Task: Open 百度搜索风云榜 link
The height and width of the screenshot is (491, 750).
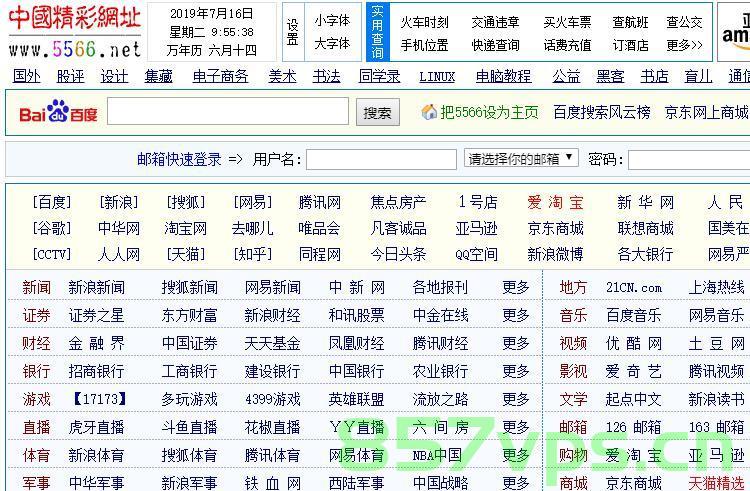Action: pos(601,112)
